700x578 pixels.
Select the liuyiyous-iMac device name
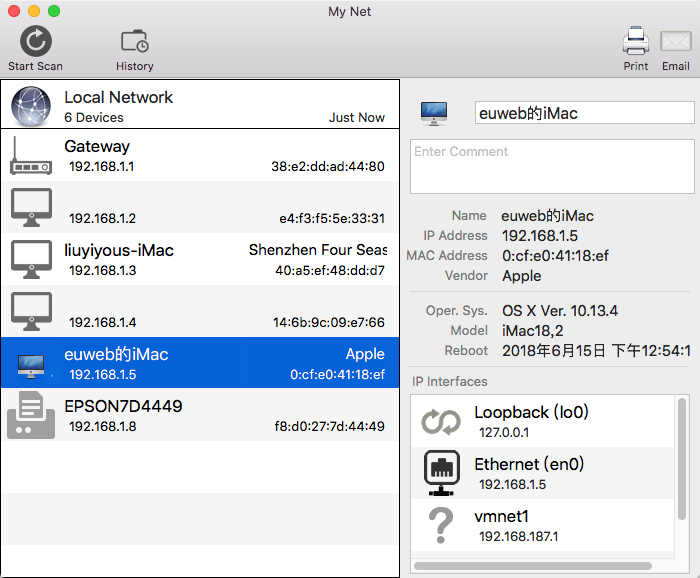tap(119, 250)
